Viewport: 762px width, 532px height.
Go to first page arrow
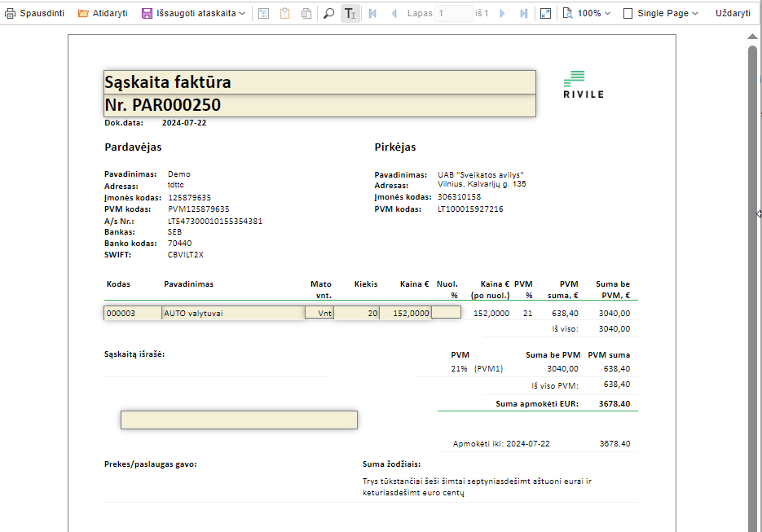click(372, 13)
